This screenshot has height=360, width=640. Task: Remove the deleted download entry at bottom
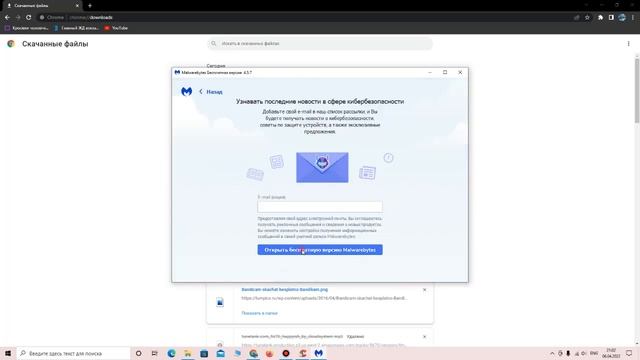pos(424,337)
